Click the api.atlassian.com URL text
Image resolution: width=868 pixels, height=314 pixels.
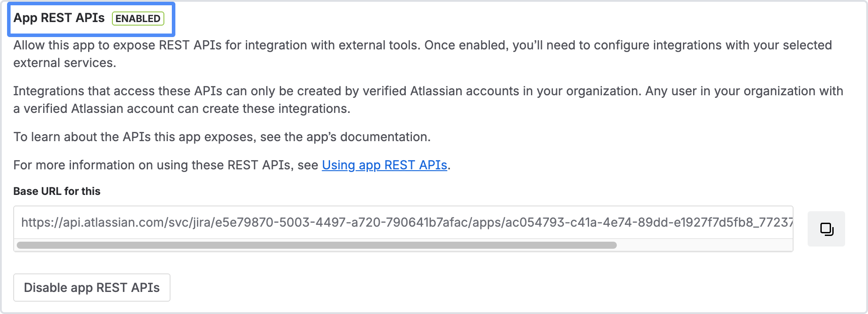tap(110, 222)
